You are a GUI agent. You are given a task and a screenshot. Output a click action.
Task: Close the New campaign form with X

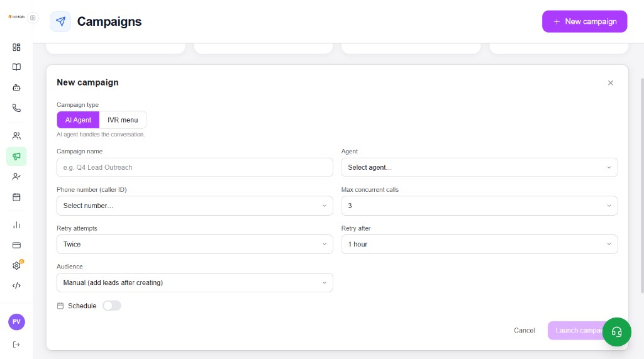[610, 83]
